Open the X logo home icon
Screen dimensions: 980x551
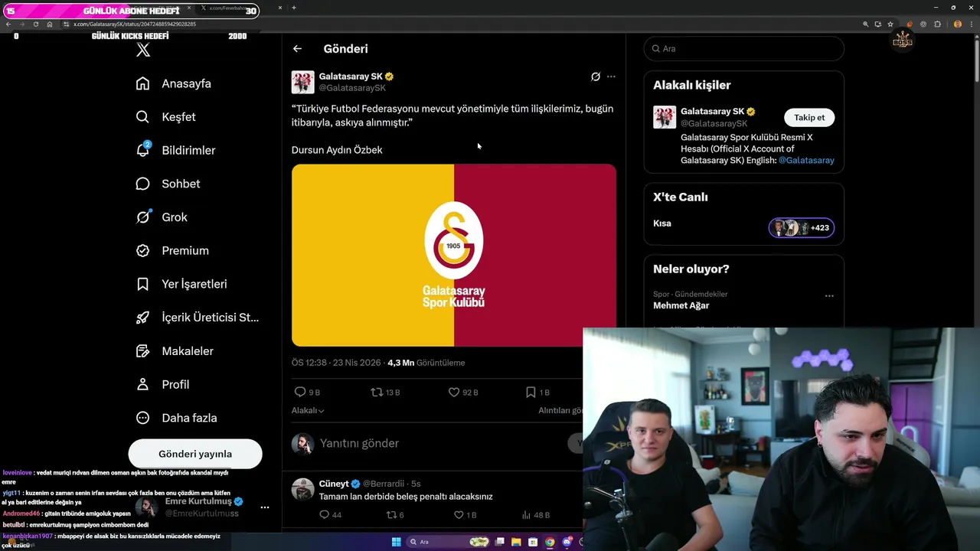pos(142,50)
